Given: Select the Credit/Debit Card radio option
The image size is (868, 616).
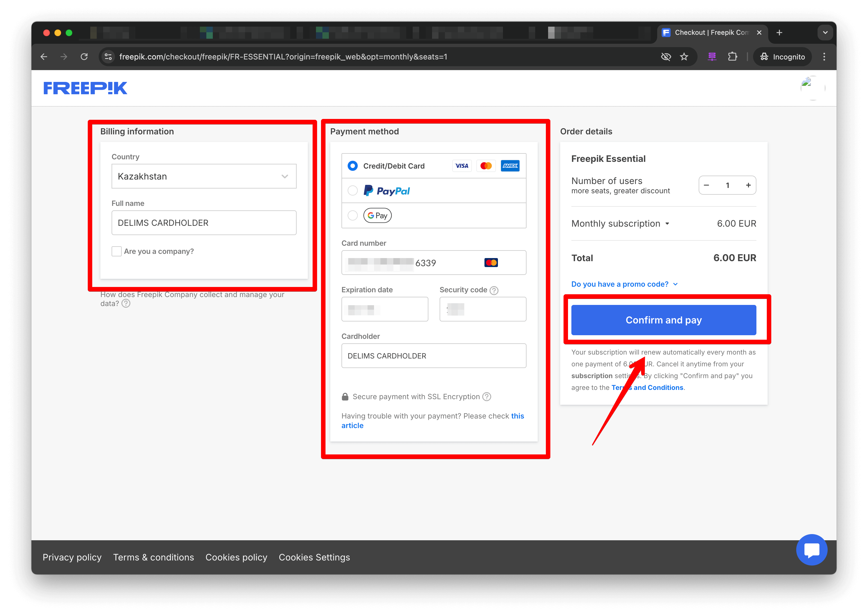Looking at the screenshot, I should (x=352, y=166).
